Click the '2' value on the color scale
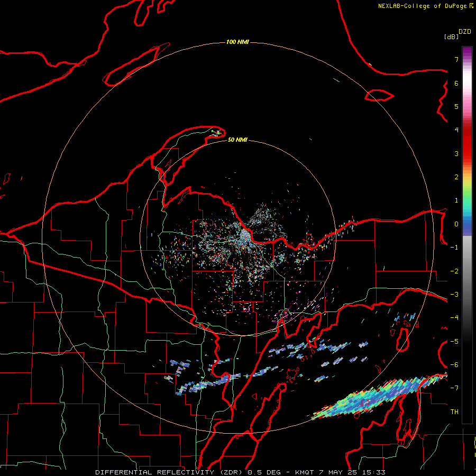The height and width of the screenshot is (476, 476). point(456,177)
